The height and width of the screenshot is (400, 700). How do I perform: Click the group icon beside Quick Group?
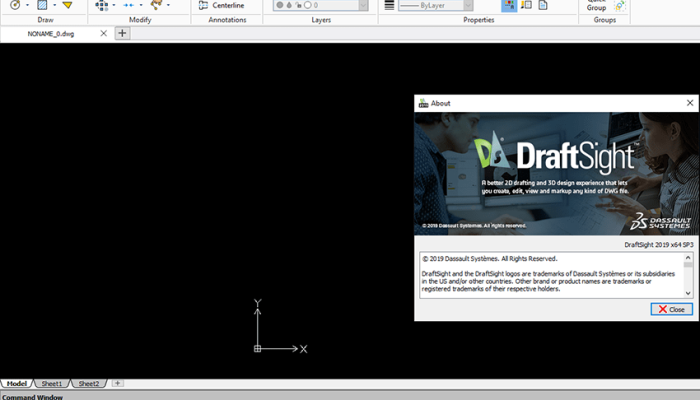coord(620,5)
